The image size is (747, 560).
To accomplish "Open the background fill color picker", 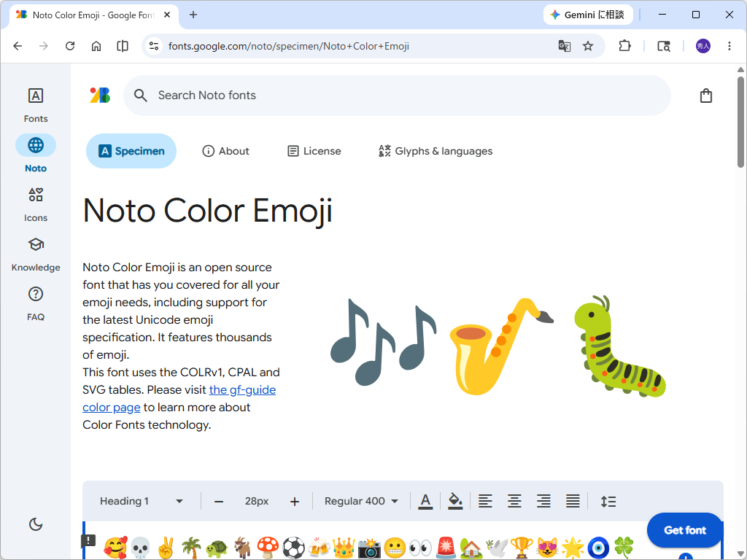I will point(455,502).
